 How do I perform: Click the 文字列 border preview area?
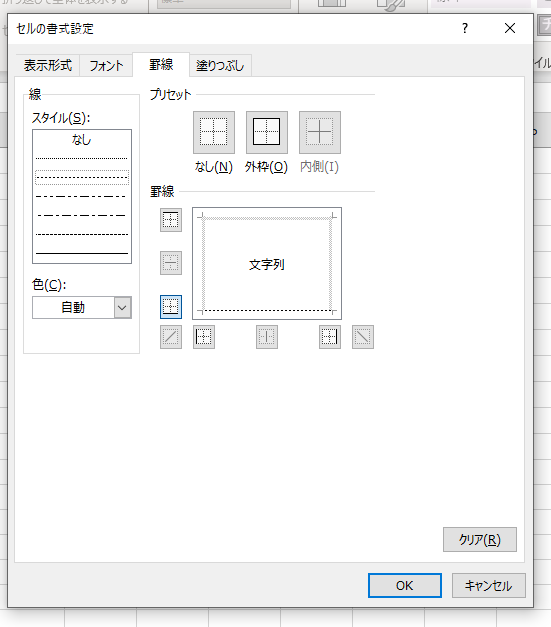point(267,264)
